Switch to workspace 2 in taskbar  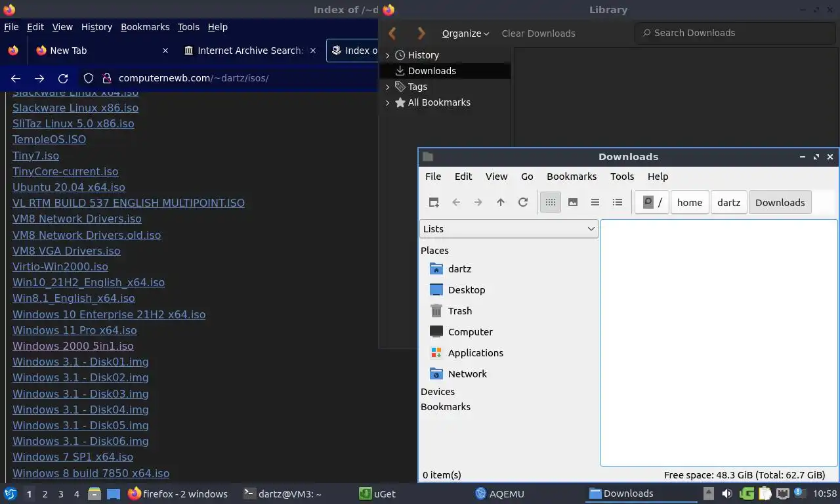tap(45, 494)
